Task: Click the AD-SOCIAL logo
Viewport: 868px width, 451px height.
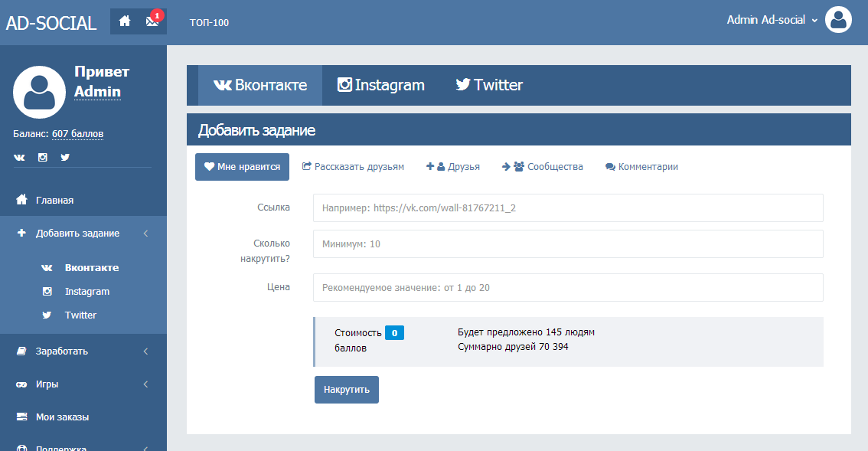Action: pos(51,23)
